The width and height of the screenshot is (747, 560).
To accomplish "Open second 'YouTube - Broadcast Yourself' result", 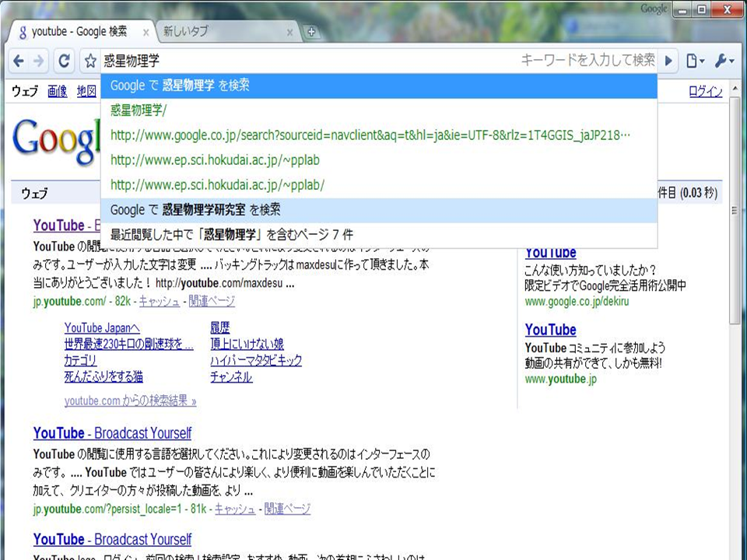I will point(112,433).
